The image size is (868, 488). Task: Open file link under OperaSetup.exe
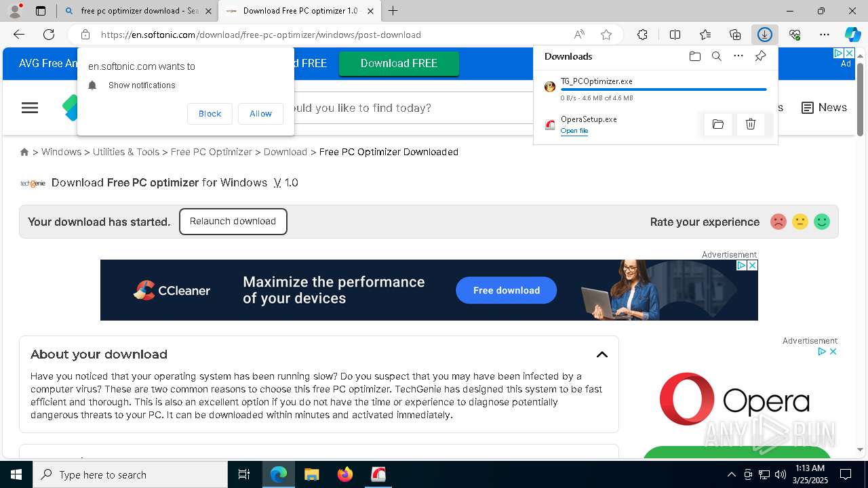tap(574, 131)
